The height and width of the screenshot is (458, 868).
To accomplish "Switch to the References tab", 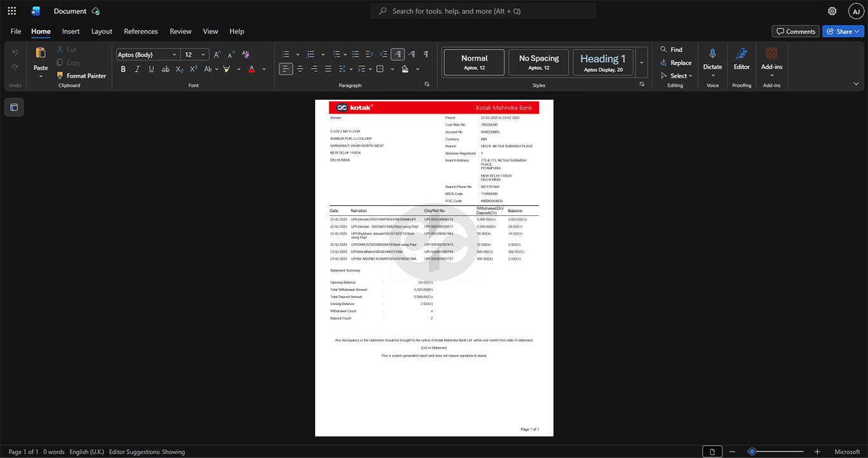I will pyautogui.click(x=140, y=31).
